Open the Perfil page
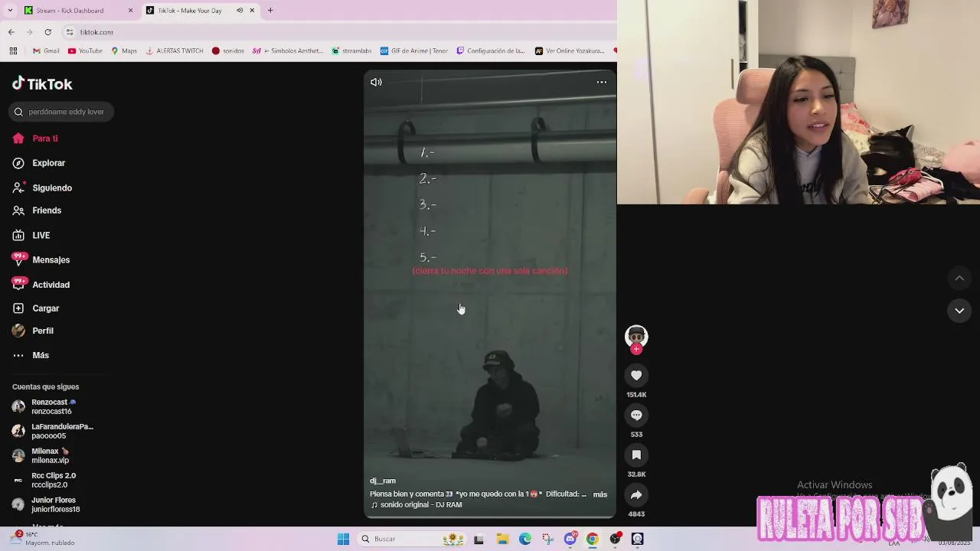 coord(33,331)
